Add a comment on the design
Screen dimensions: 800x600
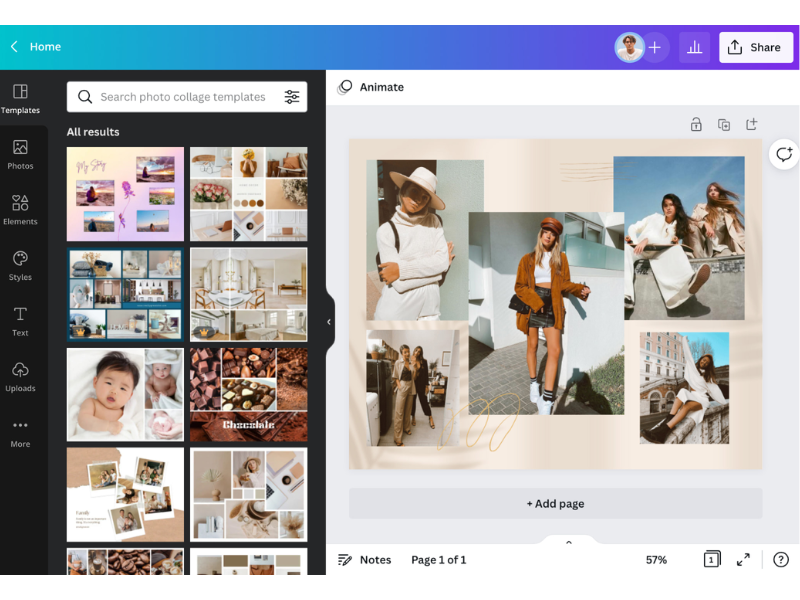pos(783,155)
